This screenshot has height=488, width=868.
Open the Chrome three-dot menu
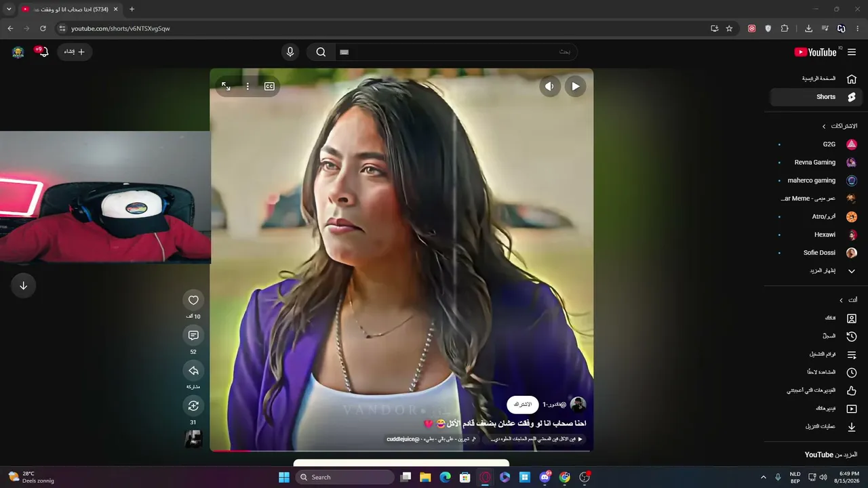858,28
